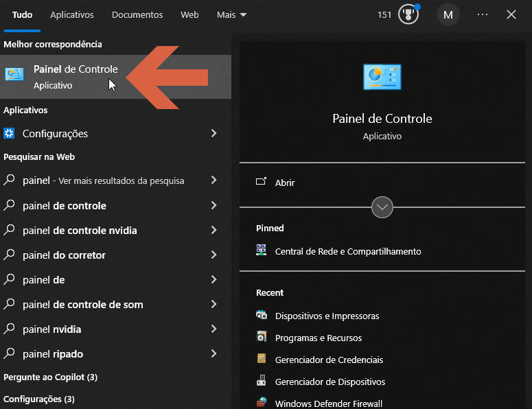Switch to the Web tab
Viewport: 532px width, 409px height.
tap(189, 15)
